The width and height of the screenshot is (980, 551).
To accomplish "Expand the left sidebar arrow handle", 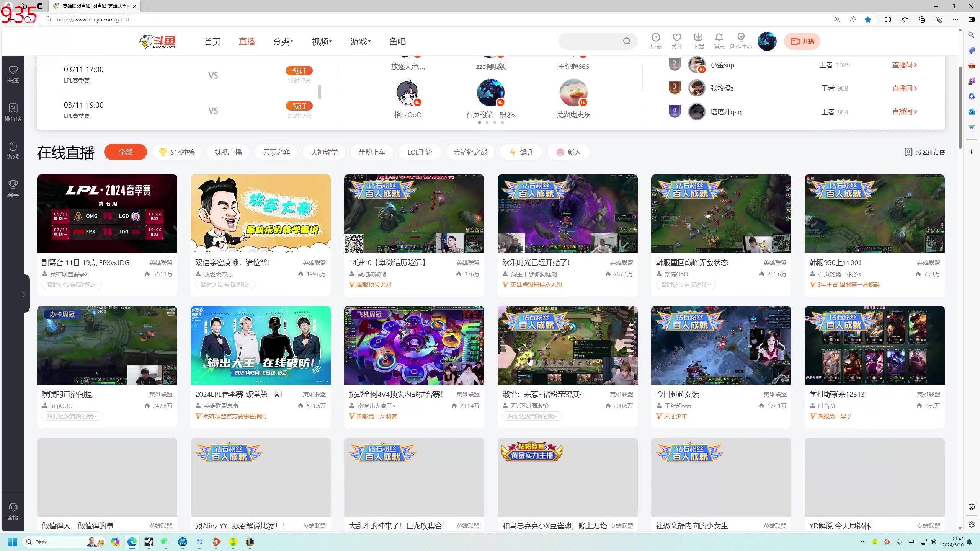I will pyautogui.click(x=24, y=294).
